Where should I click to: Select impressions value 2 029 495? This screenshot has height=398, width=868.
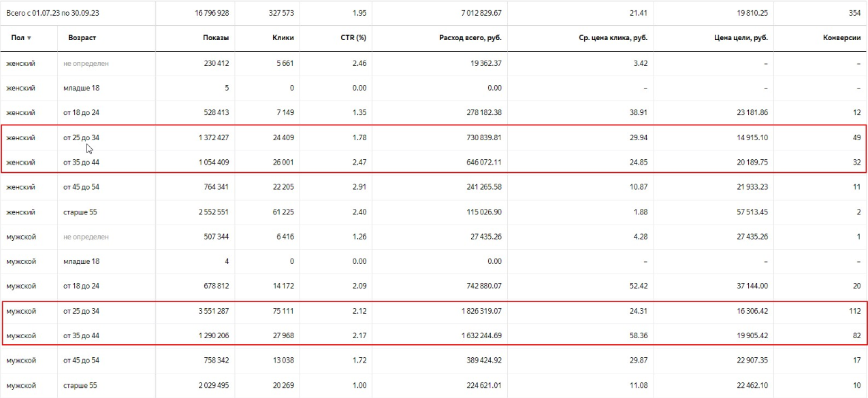[208, 385]
